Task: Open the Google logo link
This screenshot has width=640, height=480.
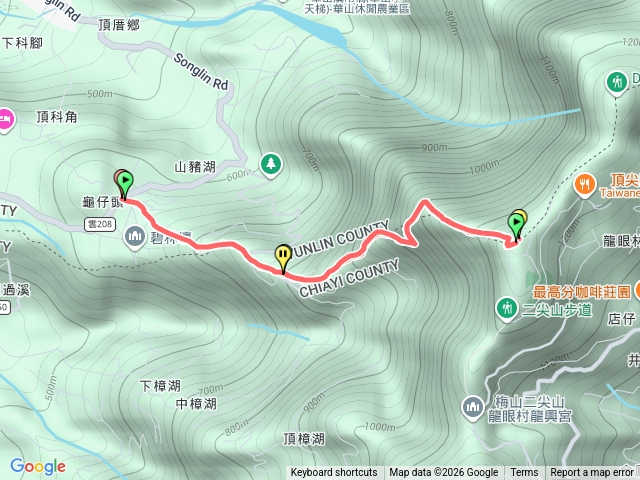Action: point(38,467)
